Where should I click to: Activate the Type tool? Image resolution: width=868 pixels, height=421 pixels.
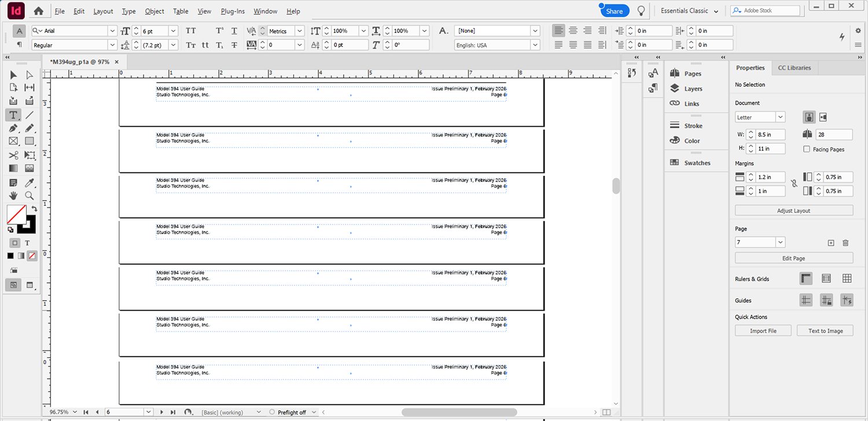[x=13, y=115]
